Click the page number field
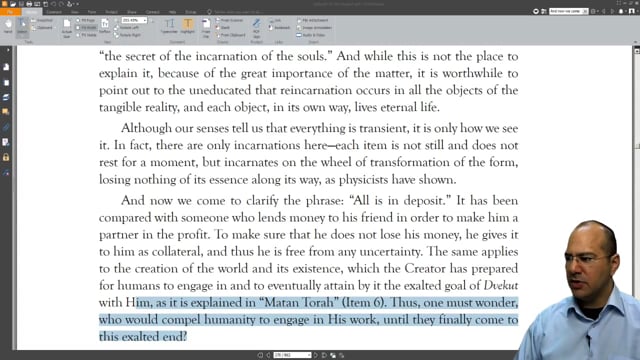This screenshot has width=640, height=360. [292, 356]
